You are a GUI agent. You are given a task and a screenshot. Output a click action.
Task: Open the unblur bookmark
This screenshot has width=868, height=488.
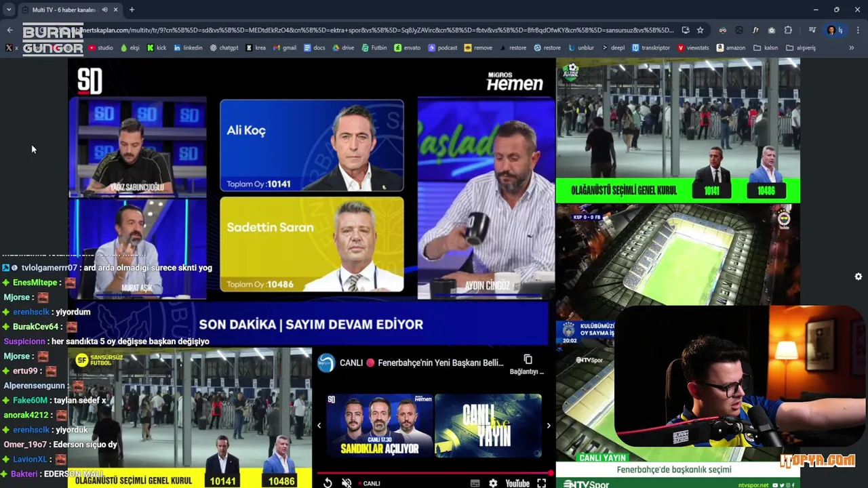click(581, 47)
